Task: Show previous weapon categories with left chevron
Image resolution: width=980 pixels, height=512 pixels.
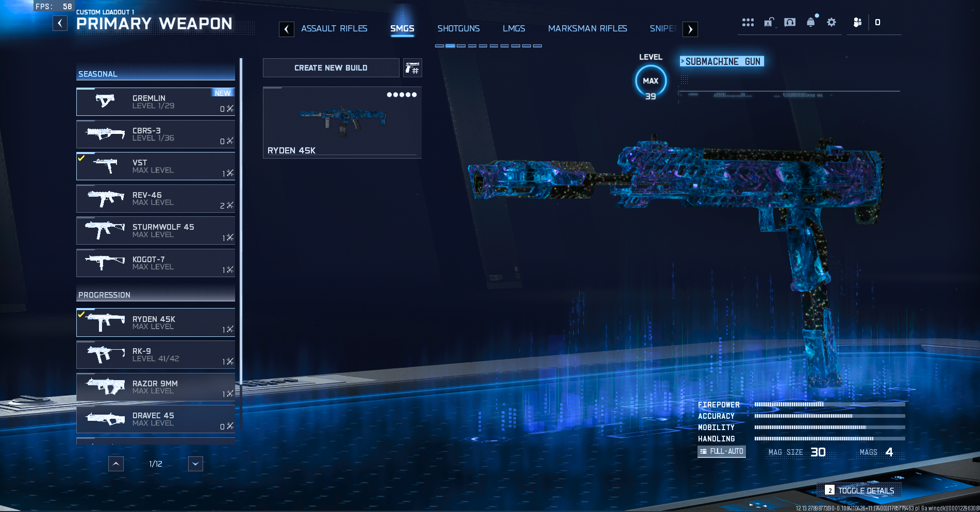Action: point(287,29)
